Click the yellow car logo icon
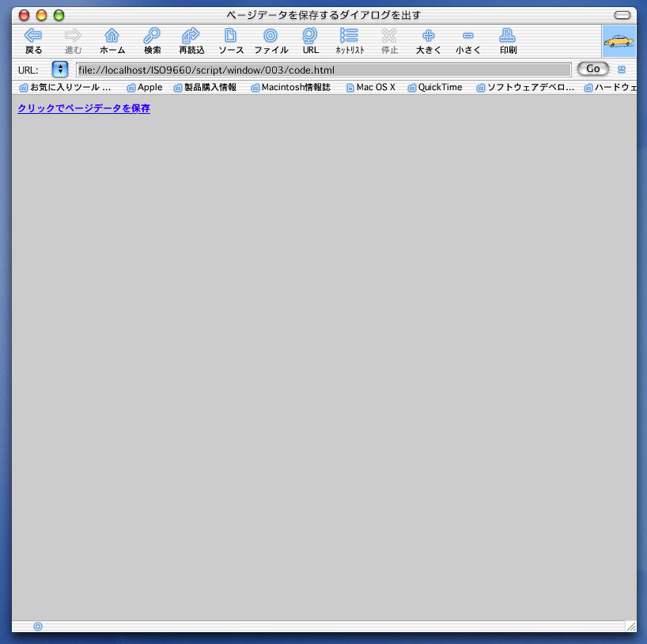Image resolution: width=647 pixels, height=644 pixels. tap(619, 41)
